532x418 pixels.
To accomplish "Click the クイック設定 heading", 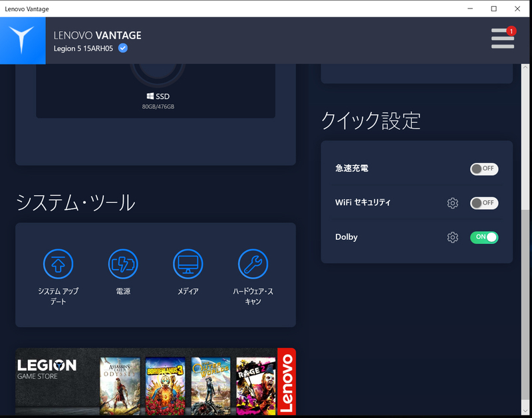I will tap(371, 121).
